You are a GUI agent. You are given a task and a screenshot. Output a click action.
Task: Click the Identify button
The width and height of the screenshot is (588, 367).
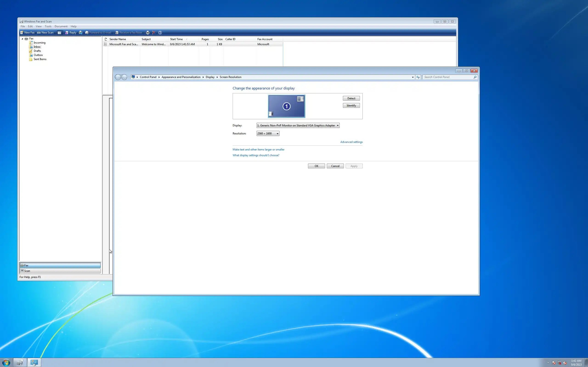[351, 105]
